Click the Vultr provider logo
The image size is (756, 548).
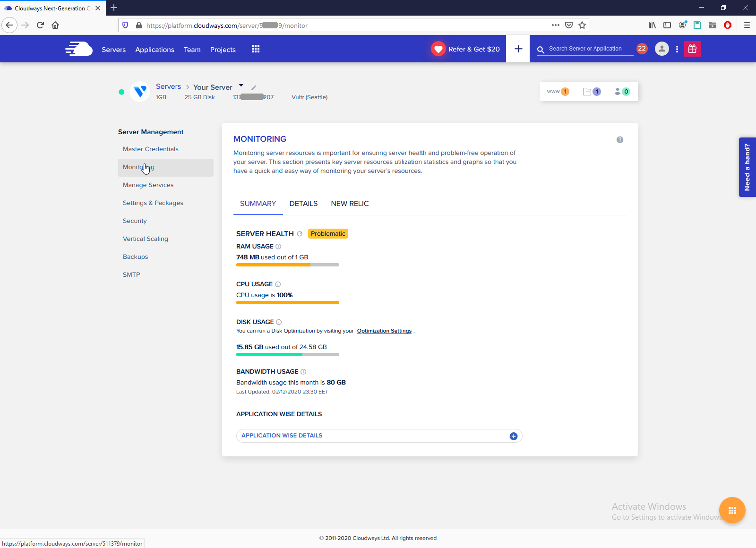[140, 92]
